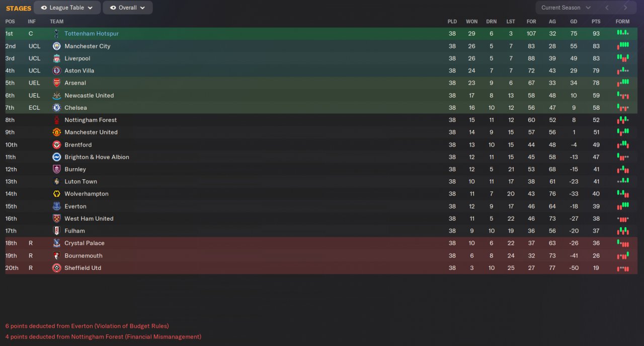Open the Aston Villa team link
The width and height of the screenshot is (644, 346).
pyautogui.click(x=79, y=71)
